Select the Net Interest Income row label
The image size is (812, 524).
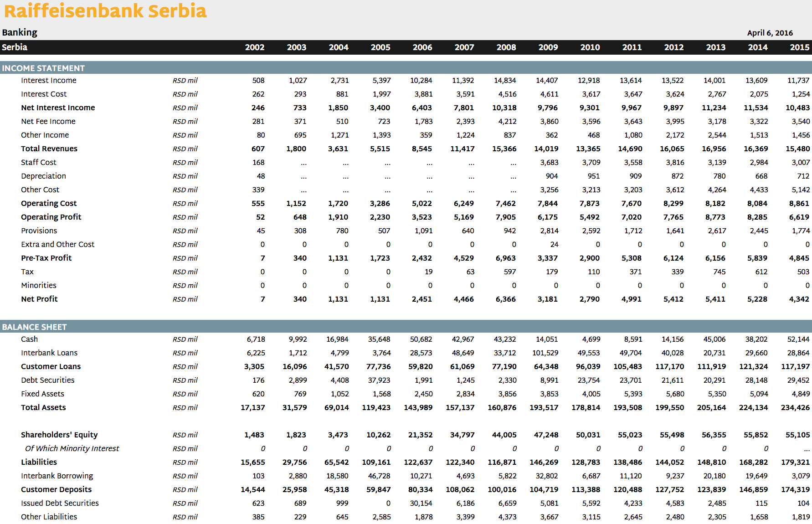coord(58,108)
